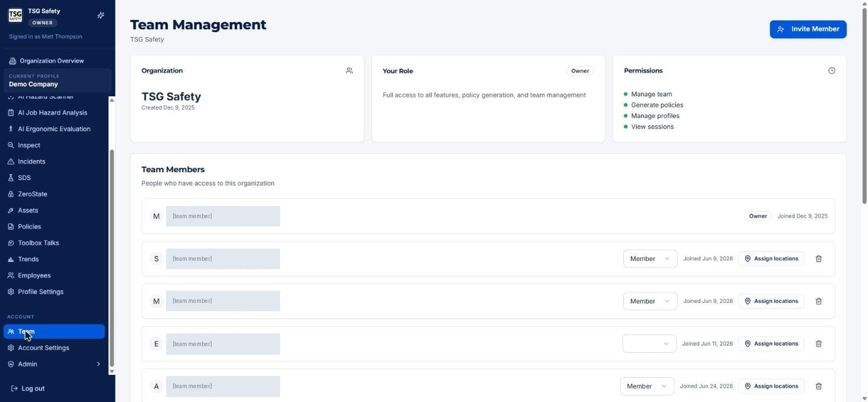868x402 pixels.
Task: Delete member E with trash icon
Action: tap(819, 344)
